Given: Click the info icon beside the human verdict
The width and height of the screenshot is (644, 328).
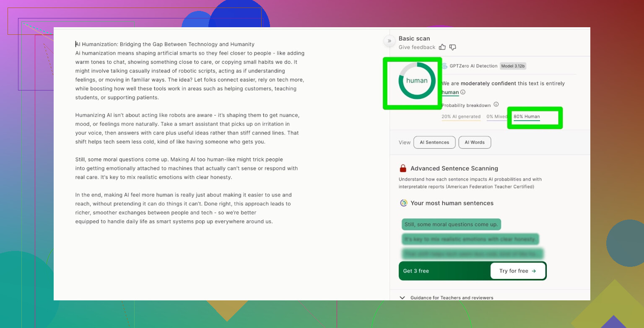Looking at the screenshot, I should [x=463, y=92].
